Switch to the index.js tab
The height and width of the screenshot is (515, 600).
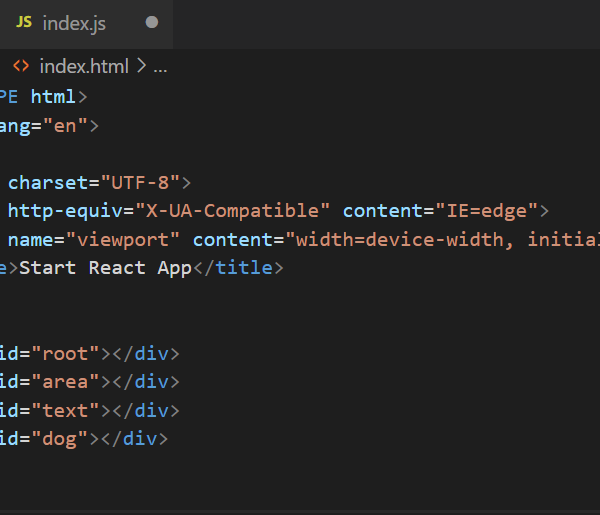click(x=74, y=23)
